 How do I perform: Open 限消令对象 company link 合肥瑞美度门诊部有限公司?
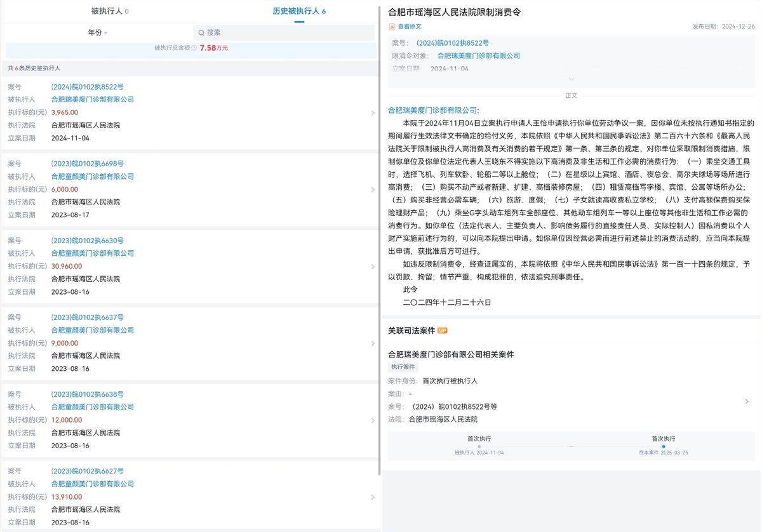pos(479,56)
